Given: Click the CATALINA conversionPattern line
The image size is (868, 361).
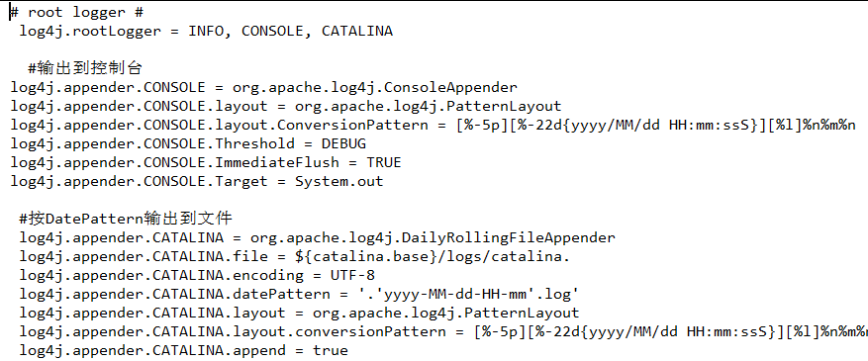Looking at the screenshot, I should 443,331.
